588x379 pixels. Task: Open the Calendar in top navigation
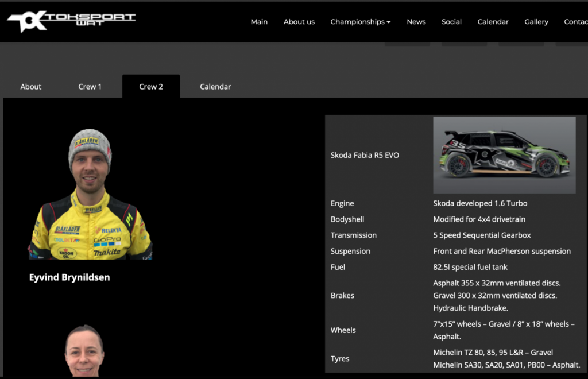point(493,22)
